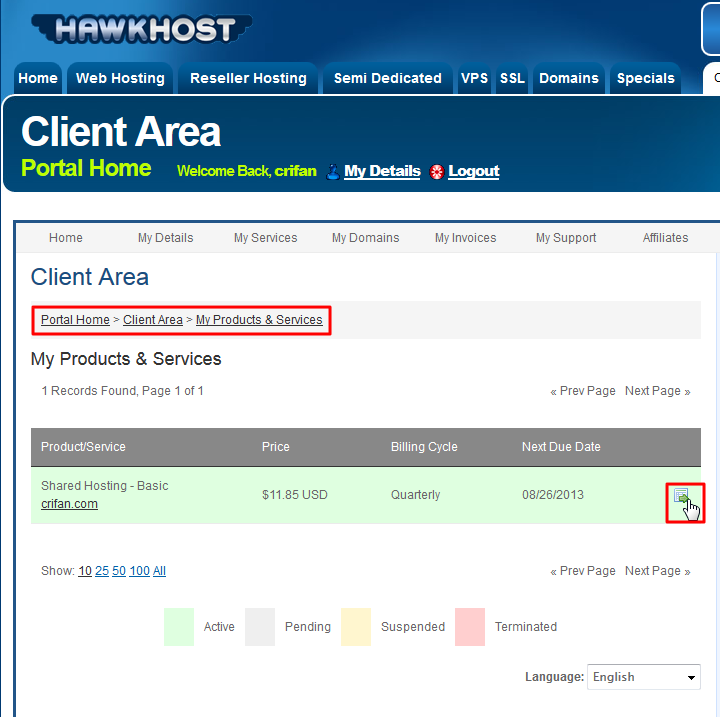The width and height of the screenshot is (720, 717).
Task: Click the Portal Home breadcrumb link
Action: [75, 320]
